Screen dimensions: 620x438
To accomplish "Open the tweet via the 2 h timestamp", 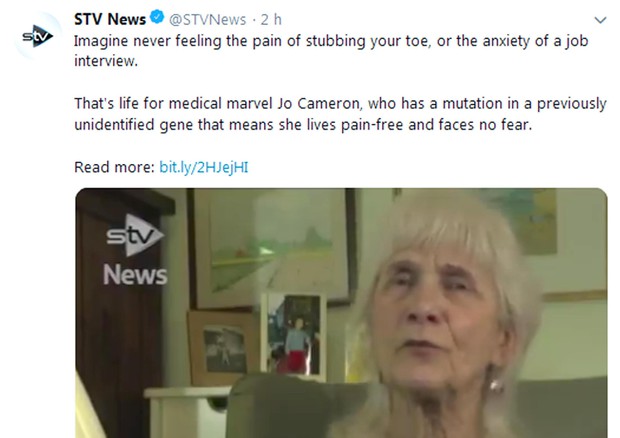I will (x=271, y=19).
